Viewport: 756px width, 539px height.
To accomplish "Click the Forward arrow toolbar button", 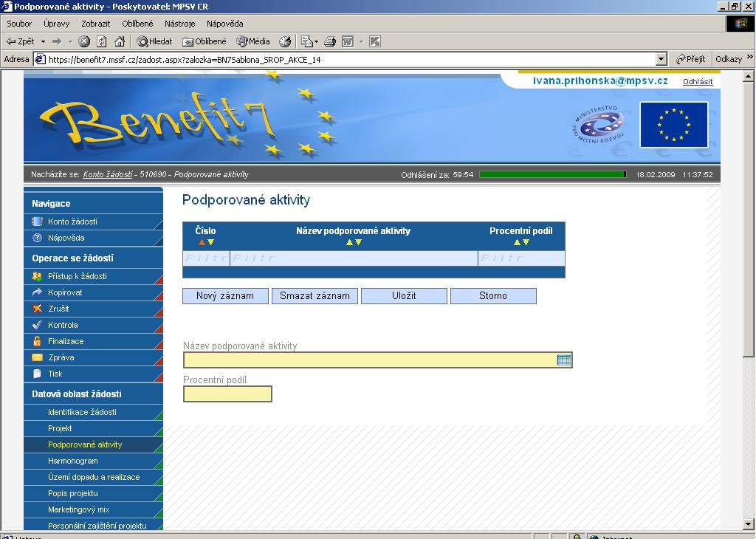I will (57, 41).
